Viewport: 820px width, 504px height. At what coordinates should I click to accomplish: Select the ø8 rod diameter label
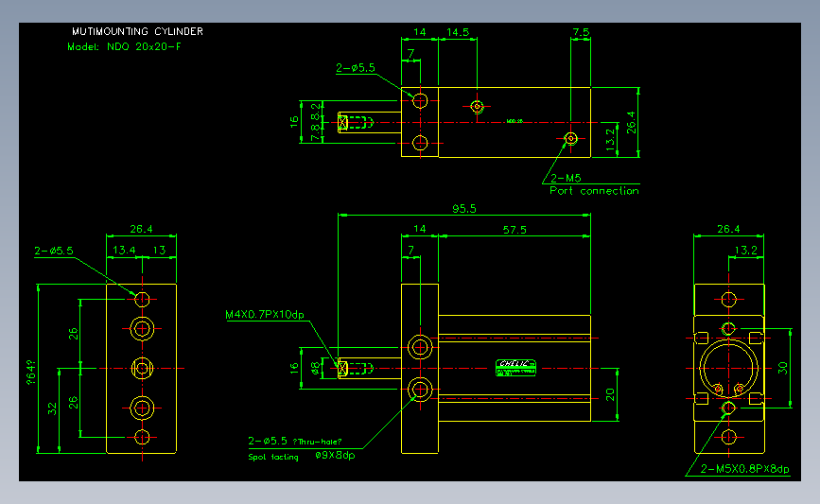click(315, 369)
